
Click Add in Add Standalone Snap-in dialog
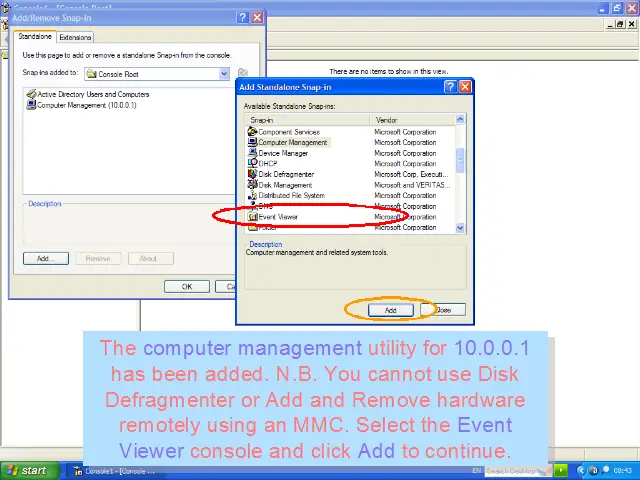click(391, 310)
